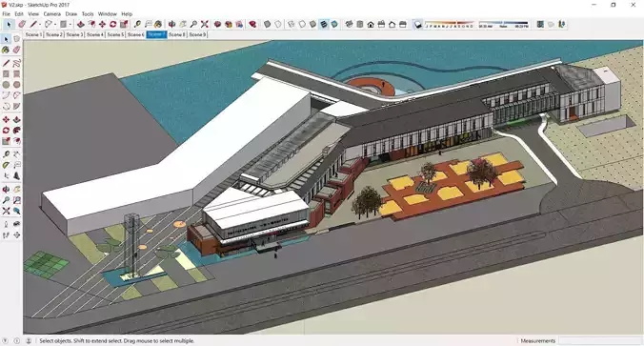Select Section Plane tool in left tool set

(16, 235)
